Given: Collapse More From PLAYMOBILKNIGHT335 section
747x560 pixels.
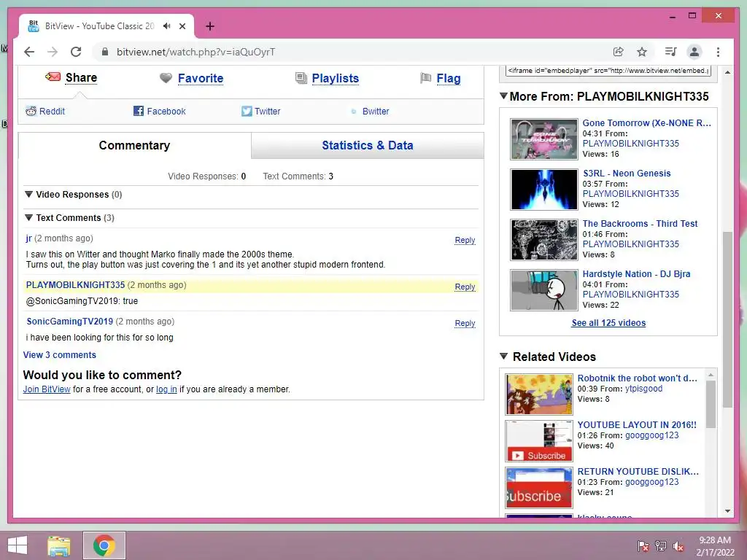Looking at the screenshot, I should coord(503,96).
